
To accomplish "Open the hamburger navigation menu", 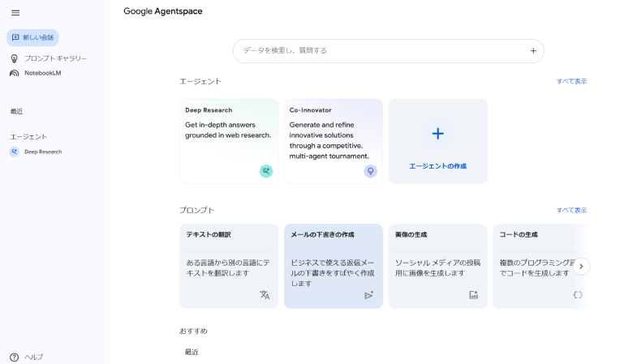I will [x=15, y=12].
